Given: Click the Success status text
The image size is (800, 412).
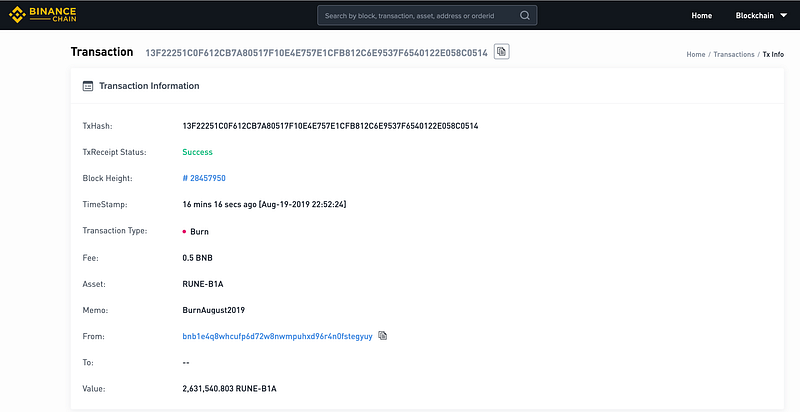Looking at the screenshot, I should pos(197,152).
